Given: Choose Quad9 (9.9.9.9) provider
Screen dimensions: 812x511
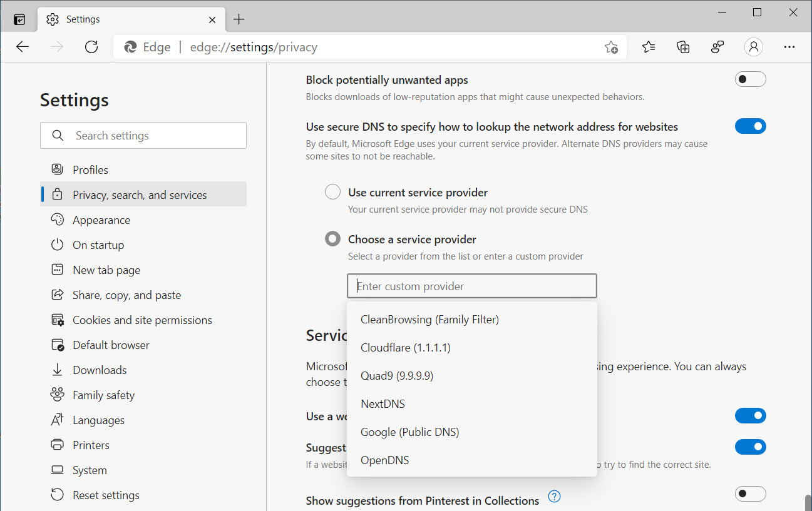Looking at the screenshot, I should [472, 375].
